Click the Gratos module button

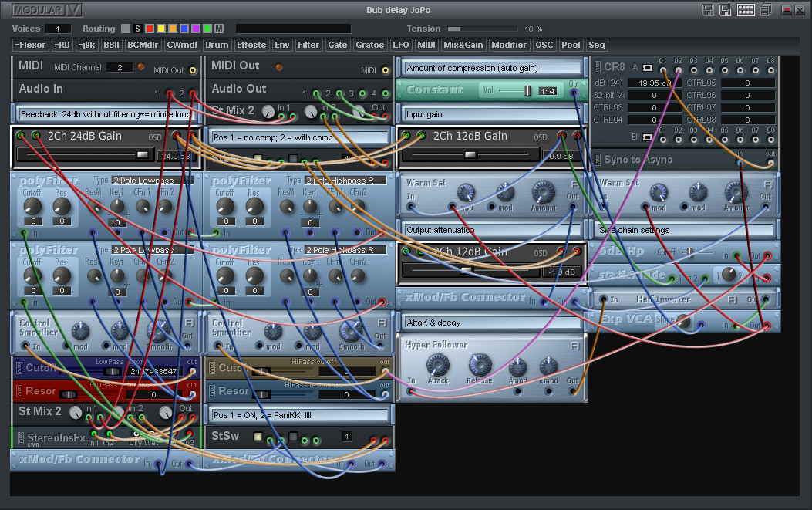tap(369, 45)
